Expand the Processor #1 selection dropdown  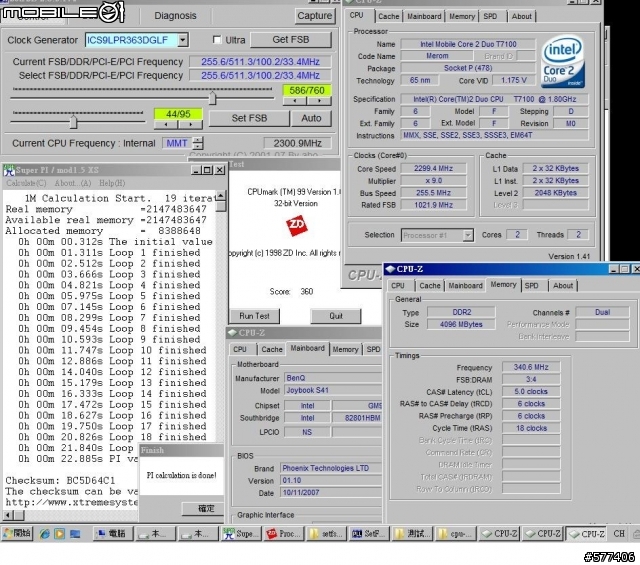click(468, 235)
